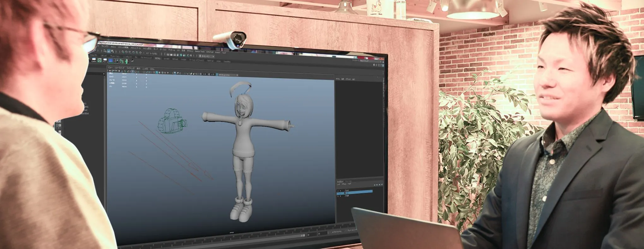Toggle the first snap magnet icon

123,52
